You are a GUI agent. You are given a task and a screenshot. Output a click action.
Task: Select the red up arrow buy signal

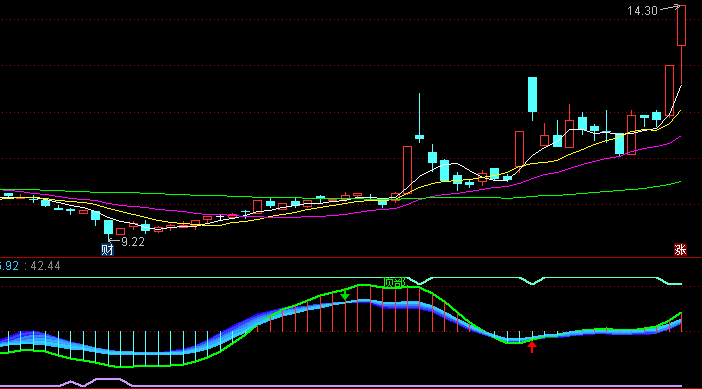point(532,347)
